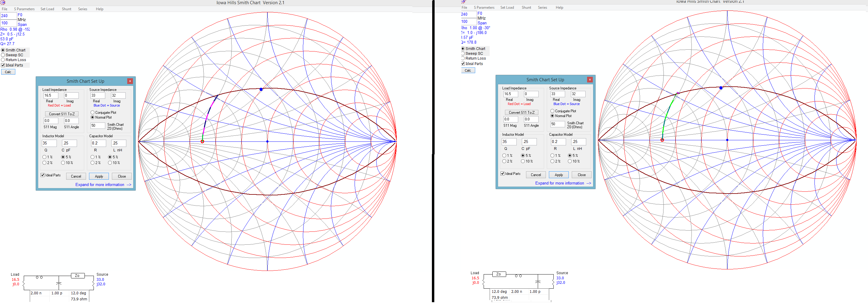The height and width of the screenshot is (304, 868).
Task: Open the Series menu in right window
Action: pyautogui.click(x=543, y=8)
